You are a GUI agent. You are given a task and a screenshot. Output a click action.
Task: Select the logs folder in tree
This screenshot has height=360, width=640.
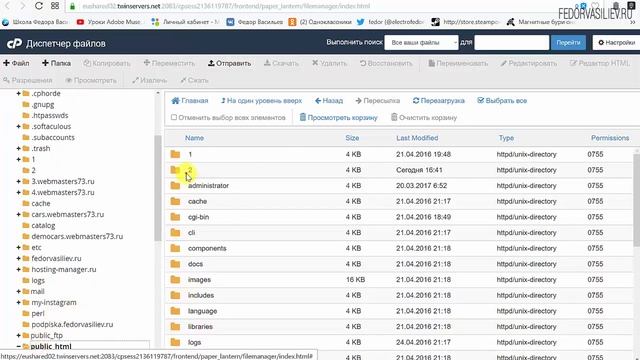pyautogui.click(x=38, y=280)
